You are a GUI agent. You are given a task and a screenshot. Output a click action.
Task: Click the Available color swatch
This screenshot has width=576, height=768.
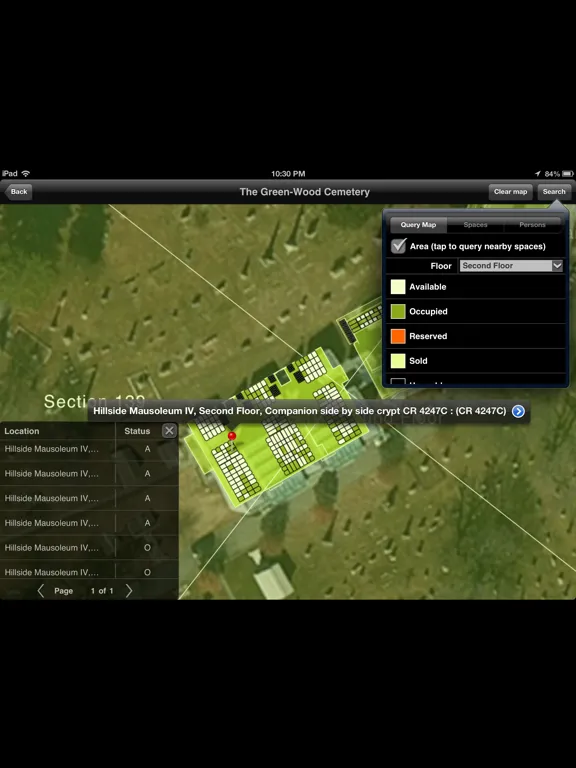[x=398, y=287]
